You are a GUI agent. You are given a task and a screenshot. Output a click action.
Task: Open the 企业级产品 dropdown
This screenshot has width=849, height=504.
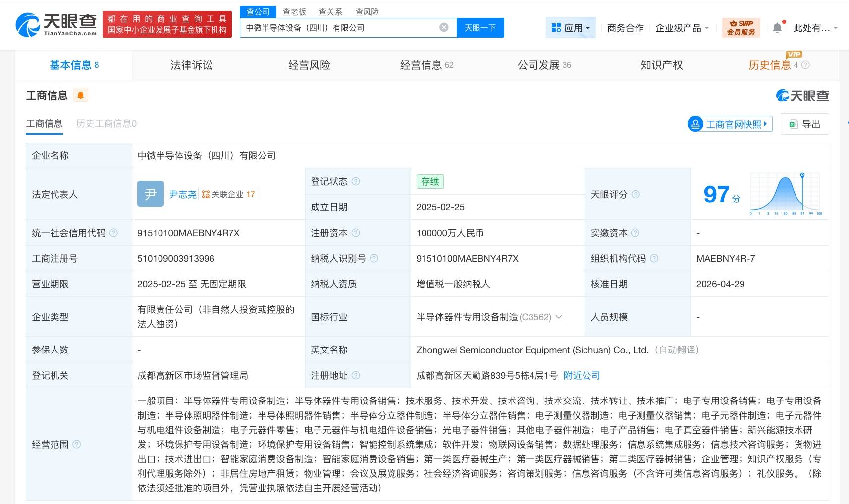point(682,28)
